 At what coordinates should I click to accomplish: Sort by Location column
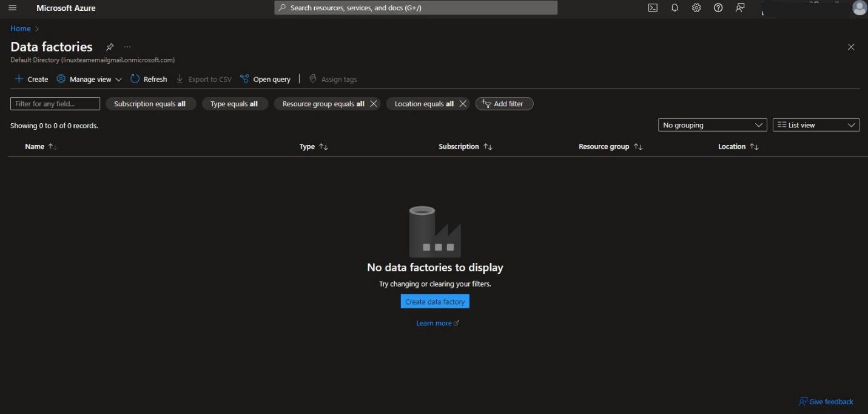pos(738,146)
